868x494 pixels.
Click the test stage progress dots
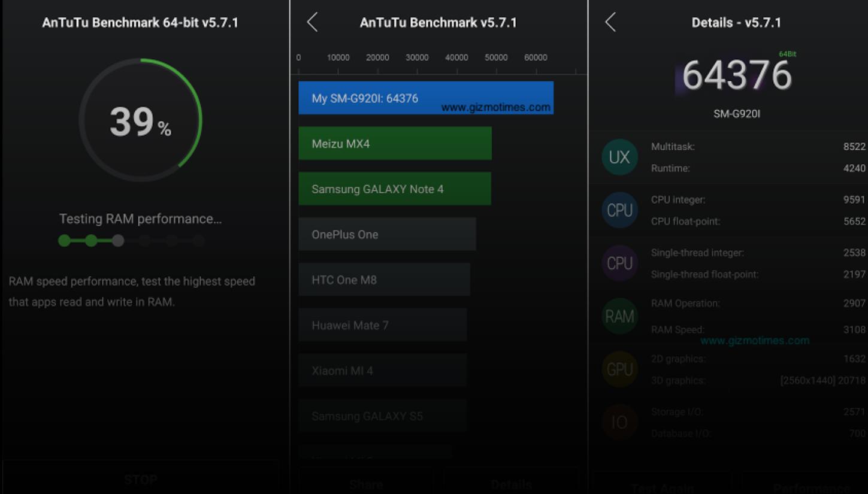coord(132,241)
